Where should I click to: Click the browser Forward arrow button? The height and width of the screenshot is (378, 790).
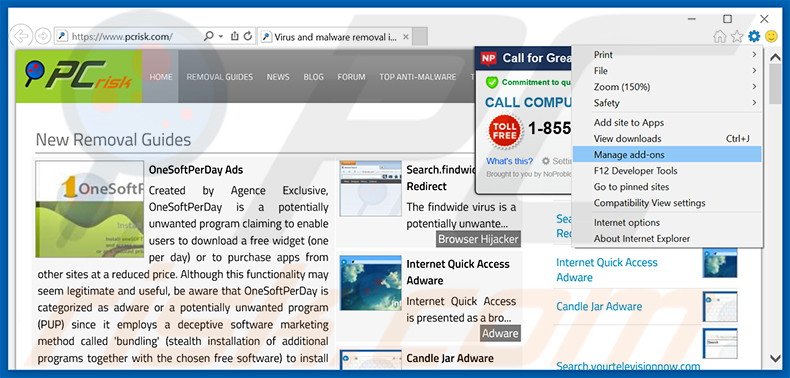click(43, 36)
